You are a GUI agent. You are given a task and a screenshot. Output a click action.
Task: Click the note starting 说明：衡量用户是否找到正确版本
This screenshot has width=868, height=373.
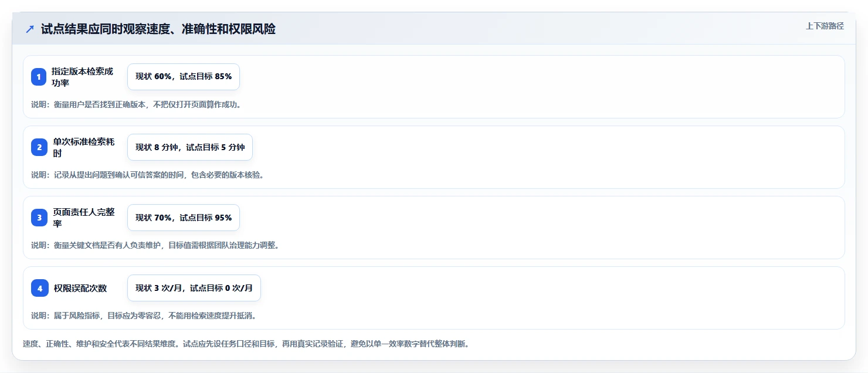[x=136, y=105]
